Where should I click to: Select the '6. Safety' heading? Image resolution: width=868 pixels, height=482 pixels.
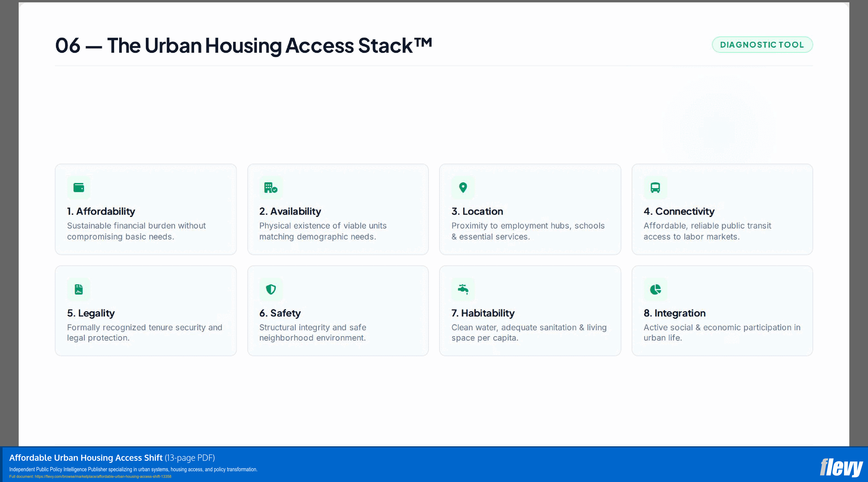tap(280, 313)
